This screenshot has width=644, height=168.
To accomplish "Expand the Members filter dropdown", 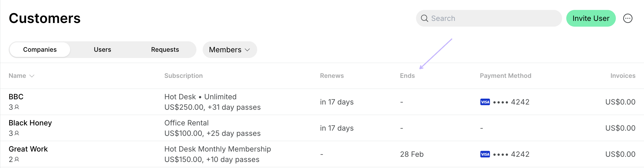I will point(230,50).
